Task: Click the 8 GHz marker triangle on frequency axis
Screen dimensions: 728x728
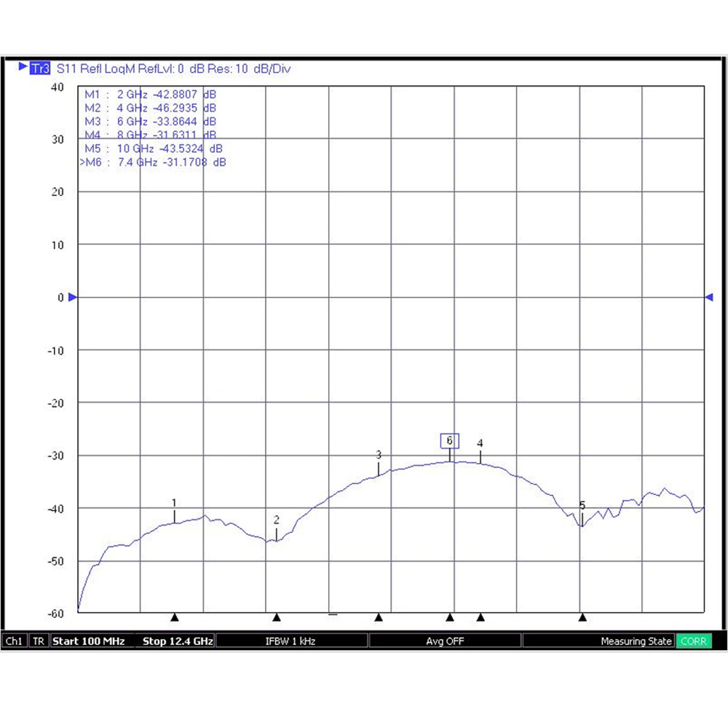Action: coord(480,617)
